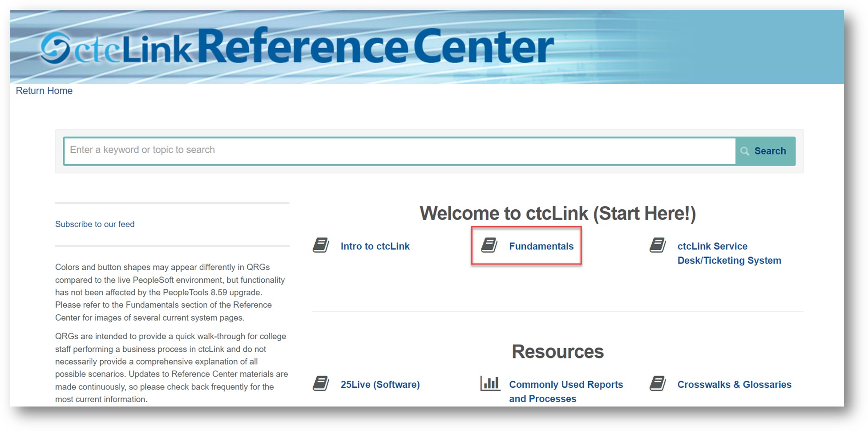Open the Fundamentals link
This screenshot has width=868, height=431.
pyautogui.click(x=541, y=246)
